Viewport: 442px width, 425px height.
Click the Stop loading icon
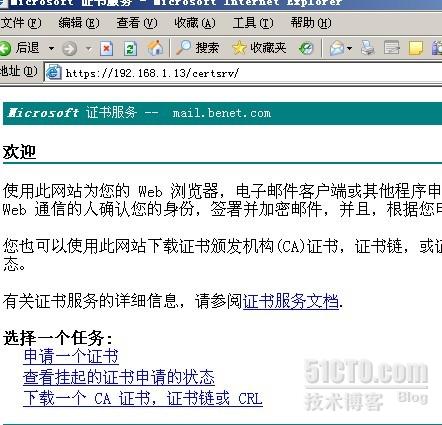coord(107,49)
